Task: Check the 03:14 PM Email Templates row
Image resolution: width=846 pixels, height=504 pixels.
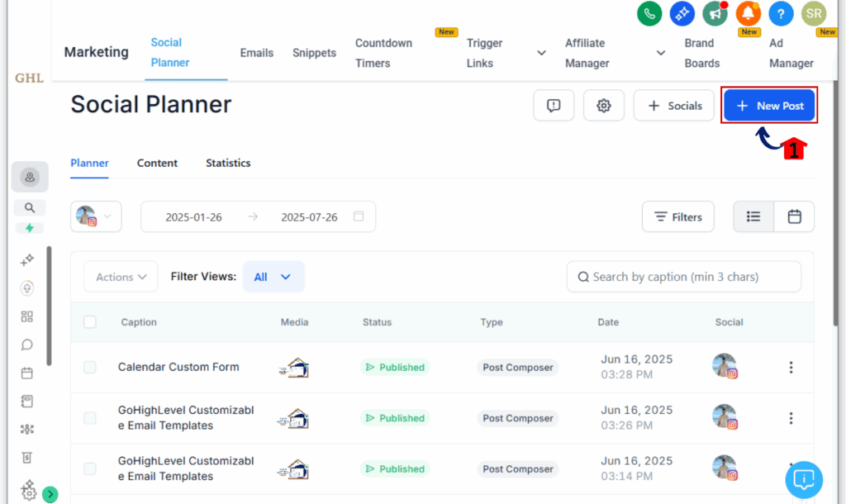Action: [90, 469]
